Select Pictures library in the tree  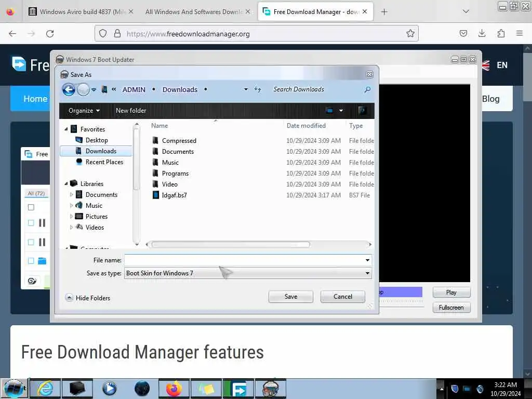(96, 217)
